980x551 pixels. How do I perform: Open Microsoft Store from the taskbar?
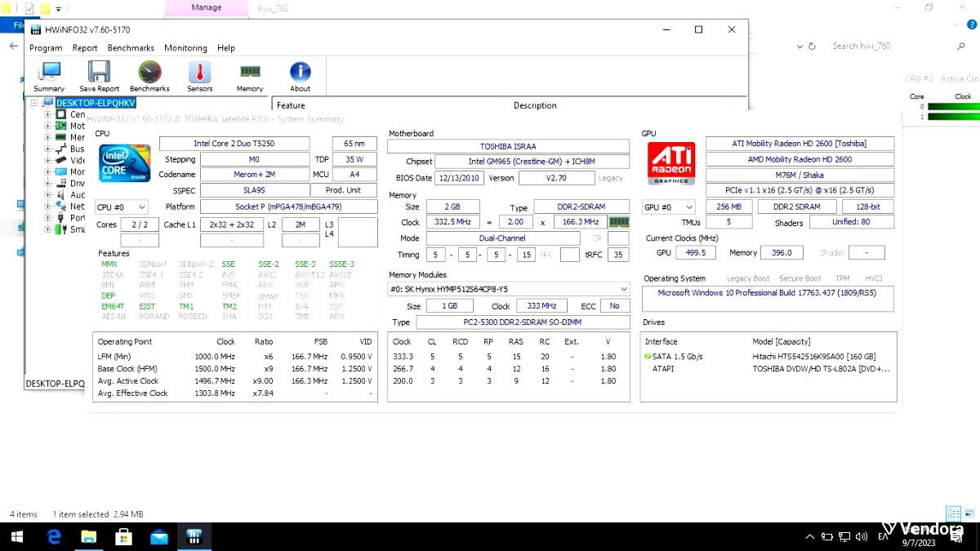point(124,537)
